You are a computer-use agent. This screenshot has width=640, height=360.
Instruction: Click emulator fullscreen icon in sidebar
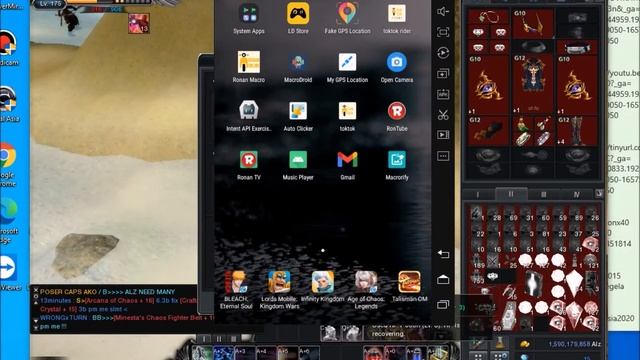[x=443, y=32]
